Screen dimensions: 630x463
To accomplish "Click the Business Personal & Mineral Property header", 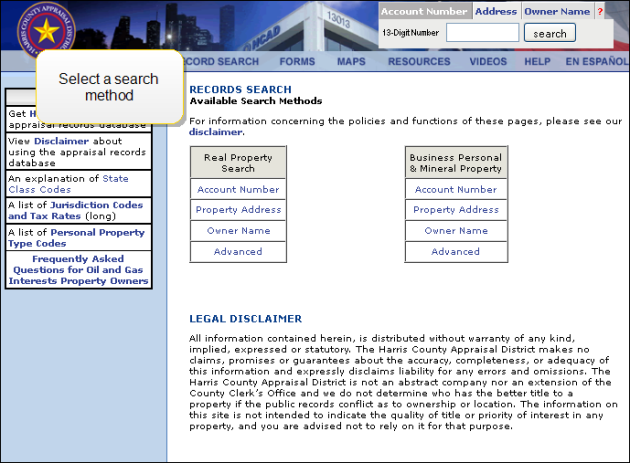I will click(456, 163).
